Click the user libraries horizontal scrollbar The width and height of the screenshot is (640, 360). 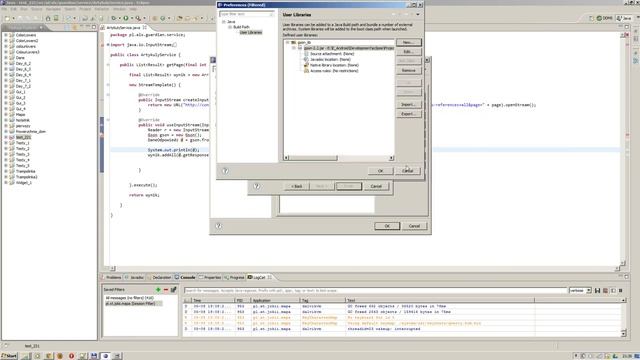tap(338, 158)
